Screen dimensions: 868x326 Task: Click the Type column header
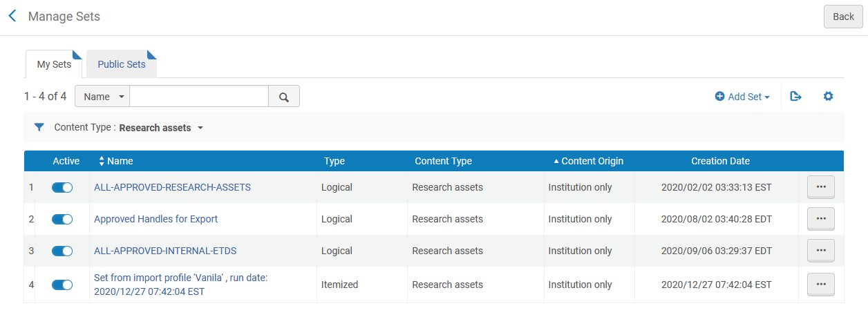pyautogui.click(x=334, y=161)
